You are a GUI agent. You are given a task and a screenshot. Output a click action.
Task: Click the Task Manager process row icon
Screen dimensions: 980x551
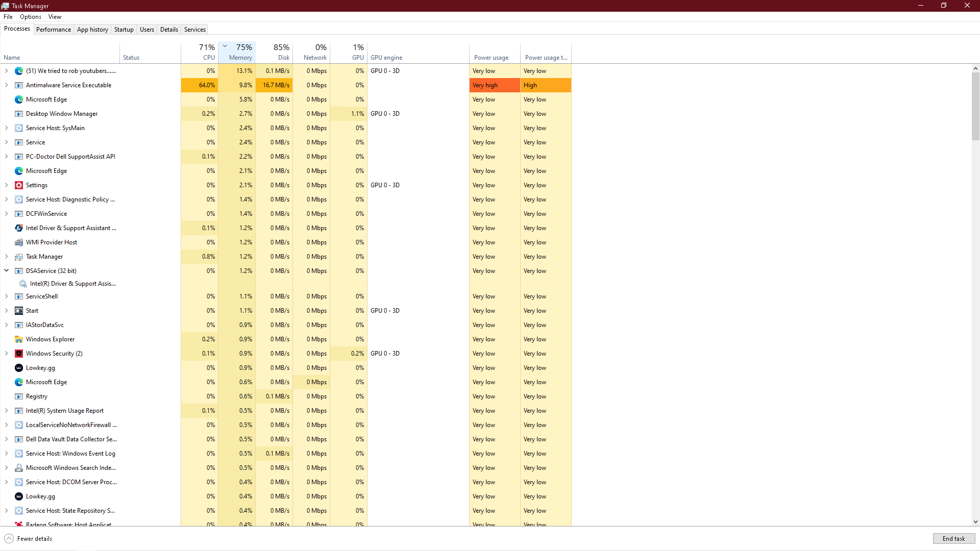click(19, 257)
